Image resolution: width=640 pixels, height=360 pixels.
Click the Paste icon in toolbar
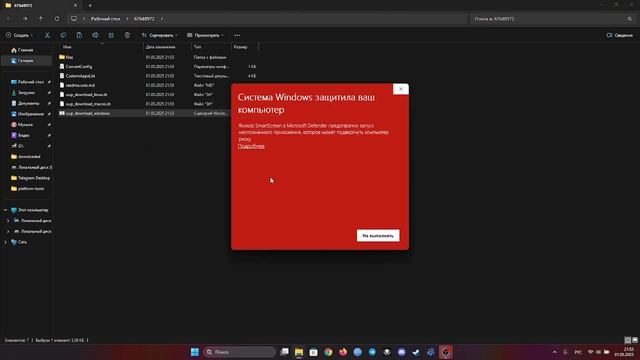[x=79, y=36]
